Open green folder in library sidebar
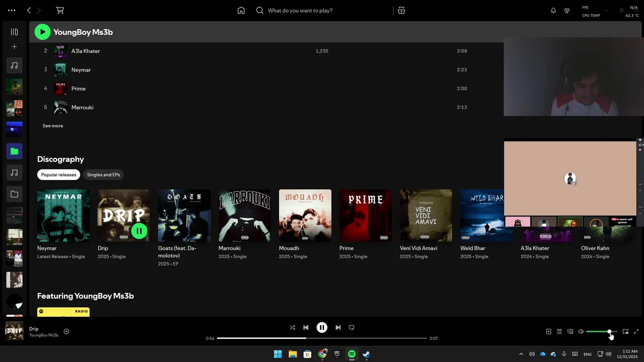The image size is (644, 362). (14, 151)
